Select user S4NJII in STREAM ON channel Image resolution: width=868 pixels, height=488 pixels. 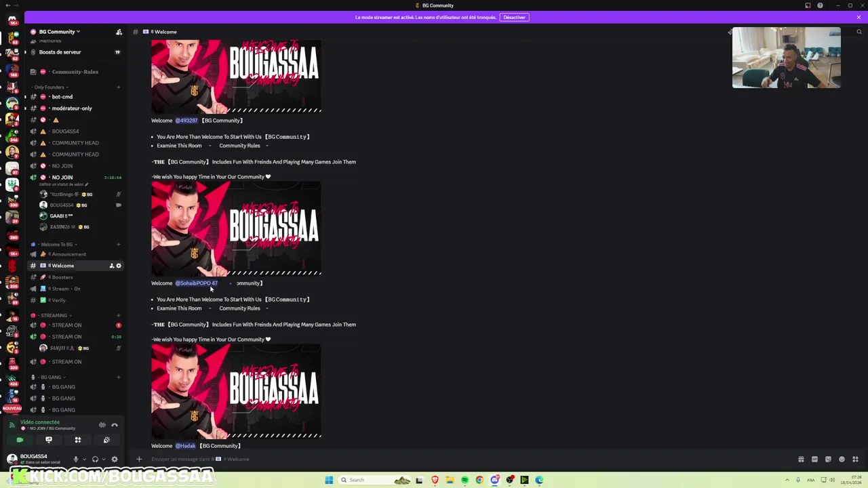65,348
